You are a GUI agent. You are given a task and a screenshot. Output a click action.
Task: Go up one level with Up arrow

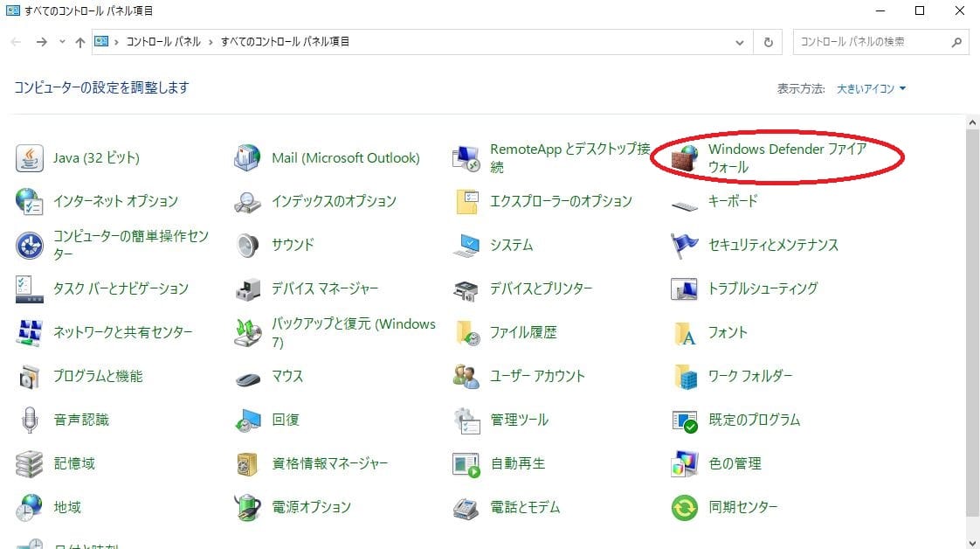pyautogui.click(x=80, y=42)
